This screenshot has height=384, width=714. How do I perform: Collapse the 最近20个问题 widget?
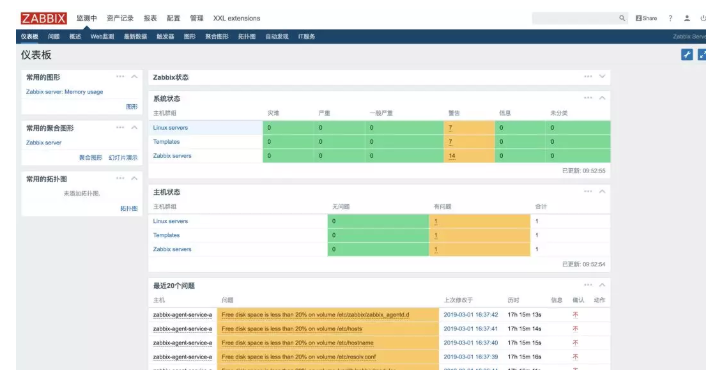click(602, 285)
